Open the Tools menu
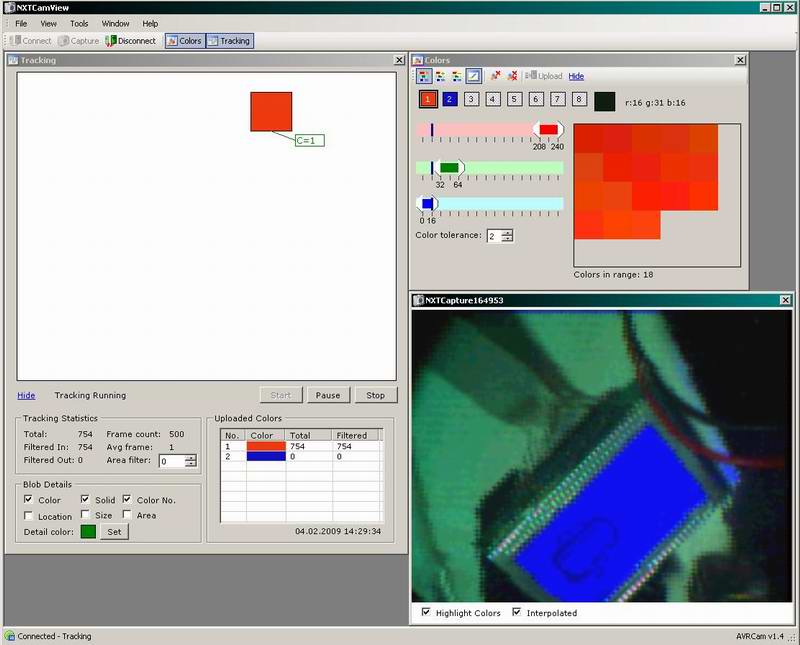The width and height of the screenshot is (800, 645). (x=79, y=23)
